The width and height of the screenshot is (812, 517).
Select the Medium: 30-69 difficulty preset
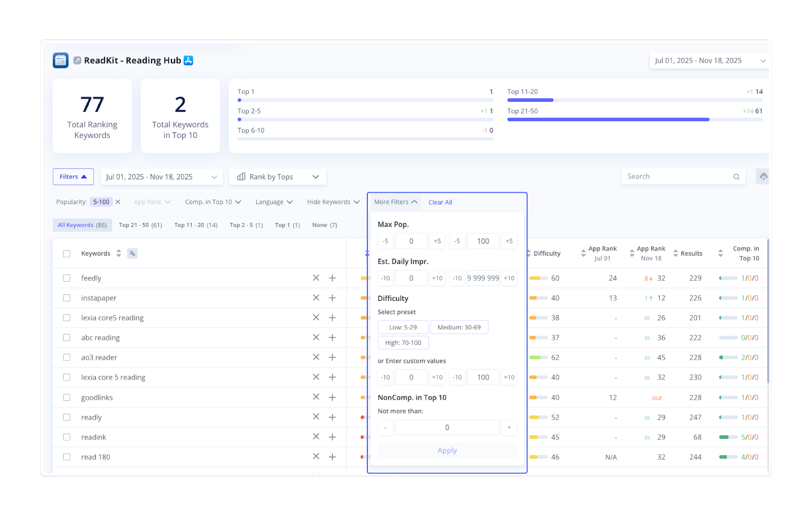coord(459,327)
